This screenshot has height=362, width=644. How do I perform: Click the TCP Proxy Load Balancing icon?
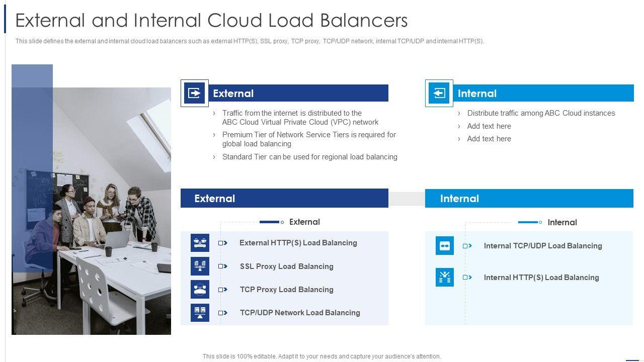200,289
